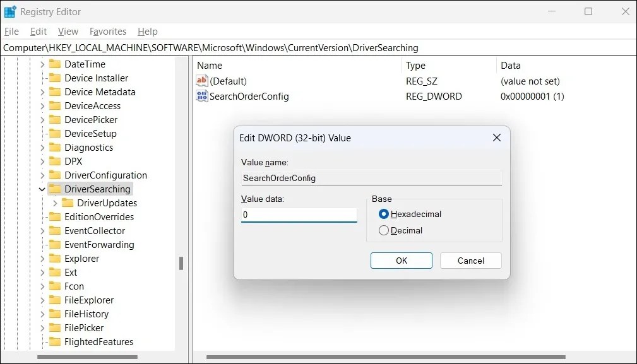The width and height of the screenshot is (637, 364).
Task: Click the DateTime folder icon
Action: (56, 64)
